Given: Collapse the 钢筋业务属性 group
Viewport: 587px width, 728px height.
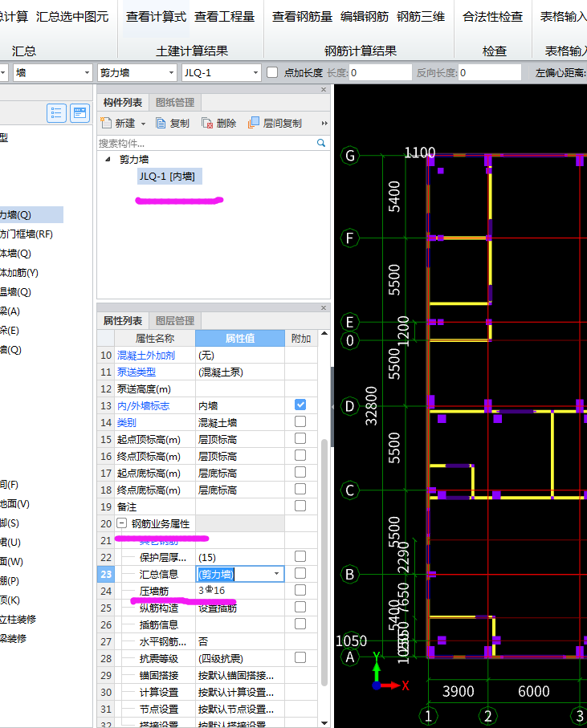Looking at the screenshot, I should [x=121, y=523].
